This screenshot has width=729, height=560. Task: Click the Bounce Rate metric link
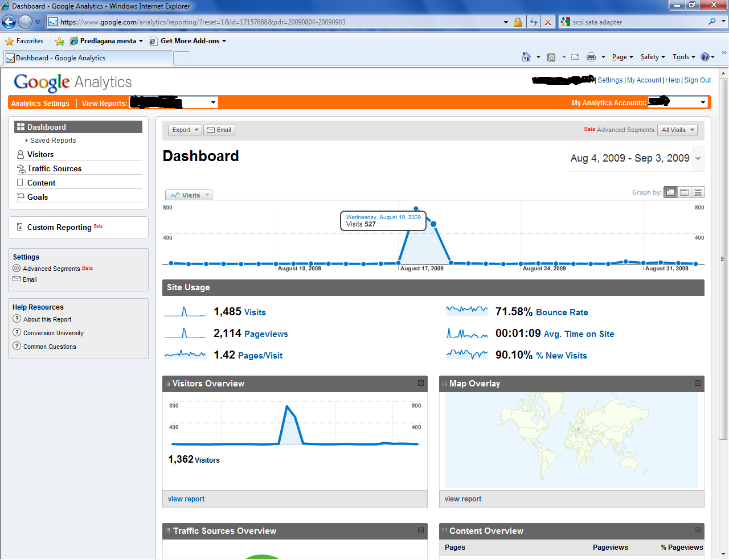(x=562, y=312)
